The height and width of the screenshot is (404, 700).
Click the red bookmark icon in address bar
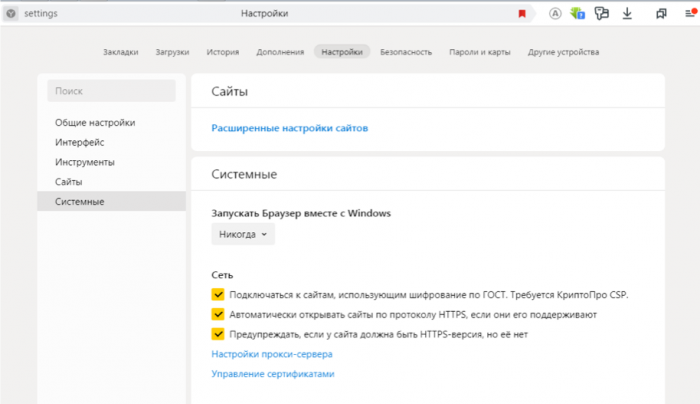[x=522, y=14]
